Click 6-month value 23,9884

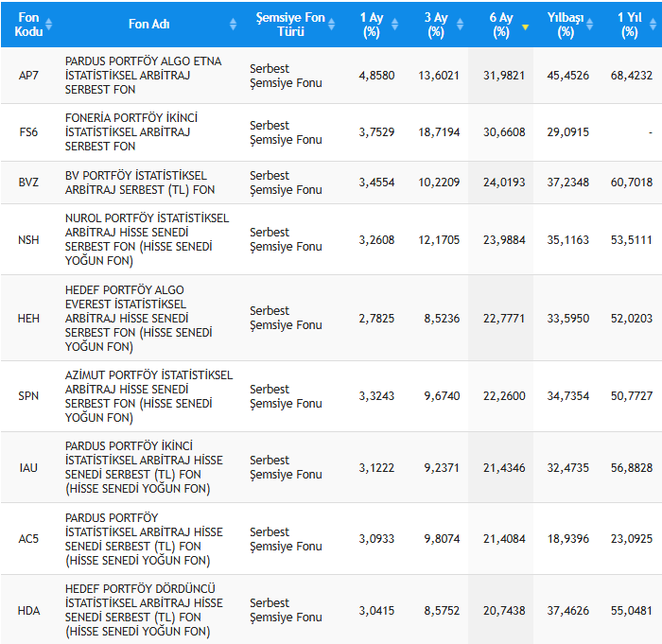coord(504,240)
